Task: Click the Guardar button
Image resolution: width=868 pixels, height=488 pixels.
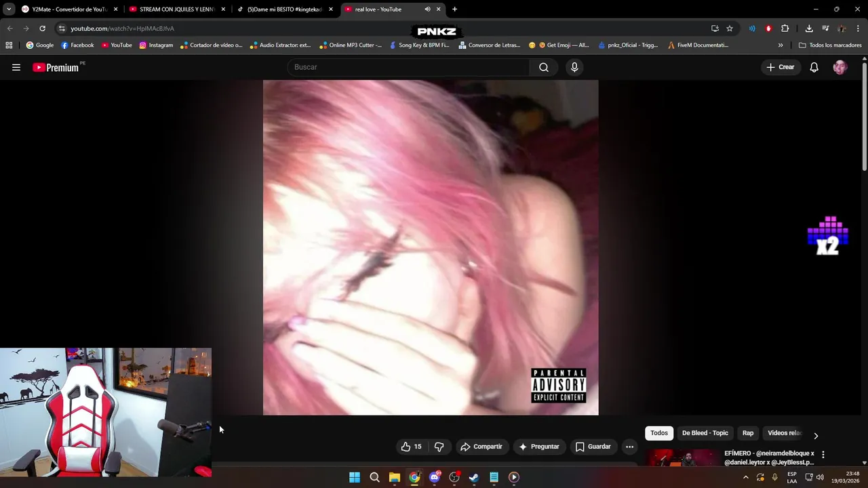Action: click(x=593, y=447)
